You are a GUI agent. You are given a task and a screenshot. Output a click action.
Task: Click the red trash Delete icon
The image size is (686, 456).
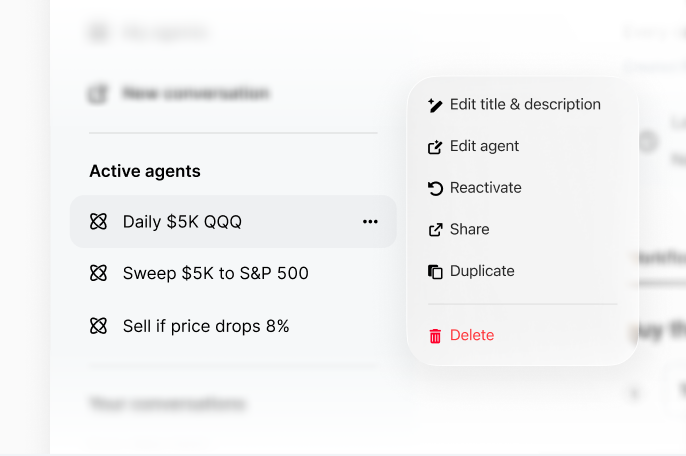pyautogui.click(x=435, y=336)
